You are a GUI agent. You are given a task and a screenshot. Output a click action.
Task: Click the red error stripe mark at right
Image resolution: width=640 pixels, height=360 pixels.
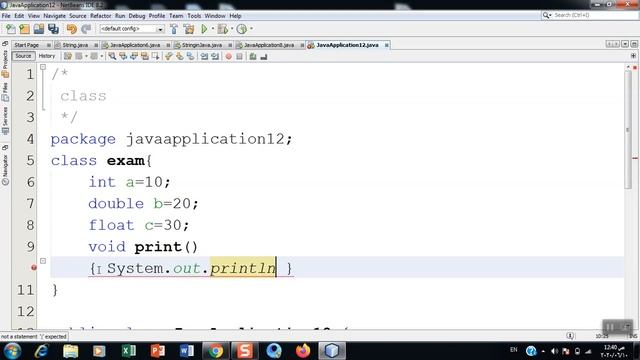[x=635, y=158]
